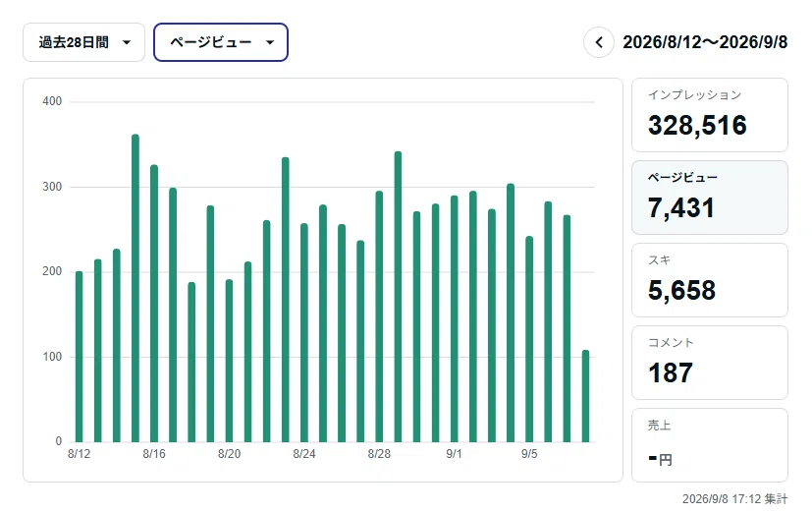Click the 8/24 bar in the chart
This screenshot has height=513, width=812.
[304, 333]
